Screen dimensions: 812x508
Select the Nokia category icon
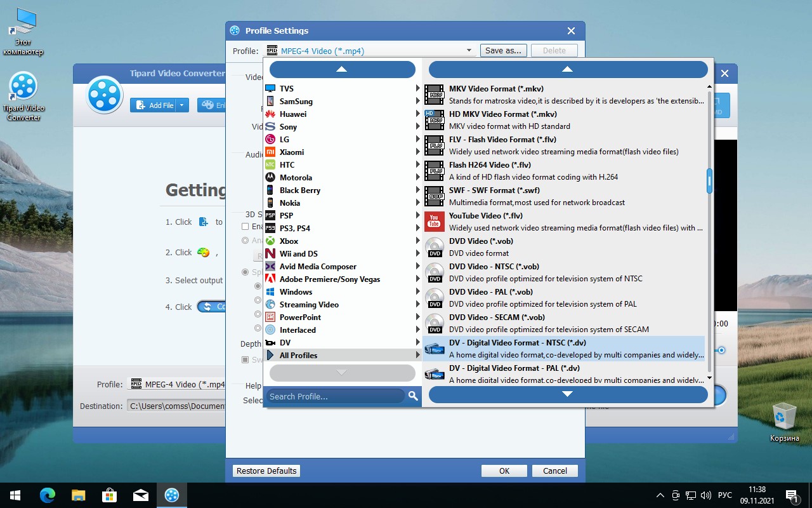[270, 203]
